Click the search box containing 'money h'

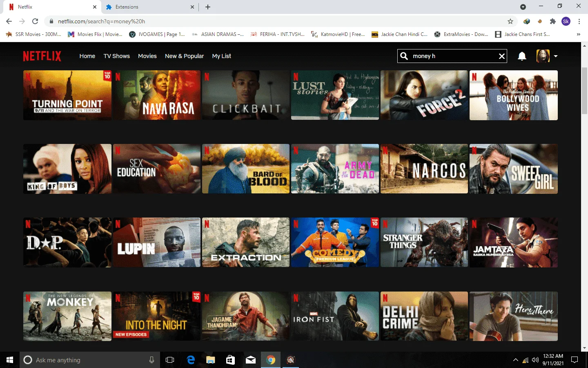[452, 56]
